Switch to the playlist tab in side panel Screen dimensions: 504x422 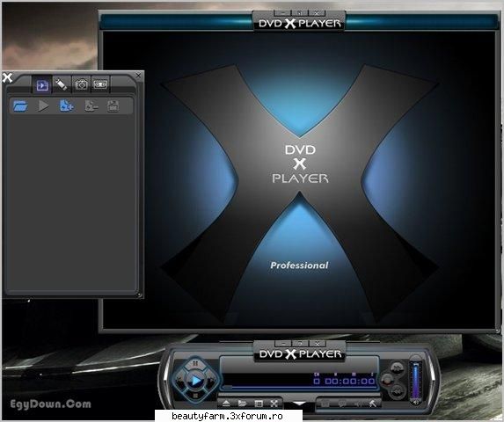[x=42, y=85]
